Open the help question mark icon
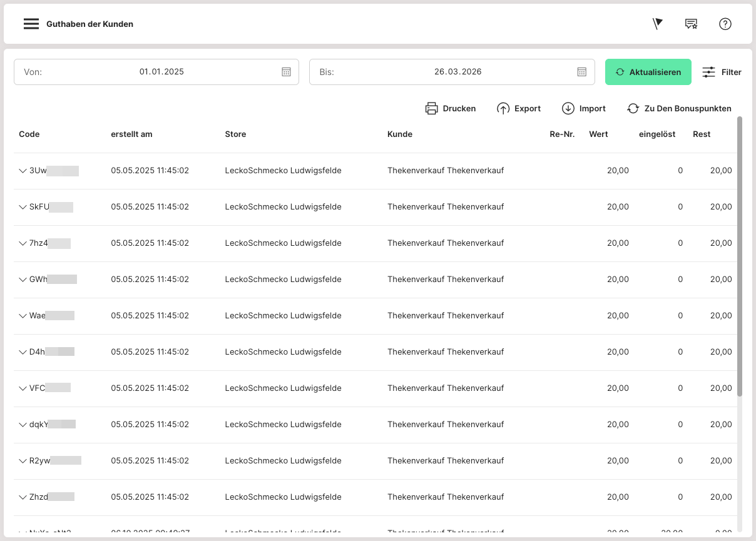 tap(725, 24)
